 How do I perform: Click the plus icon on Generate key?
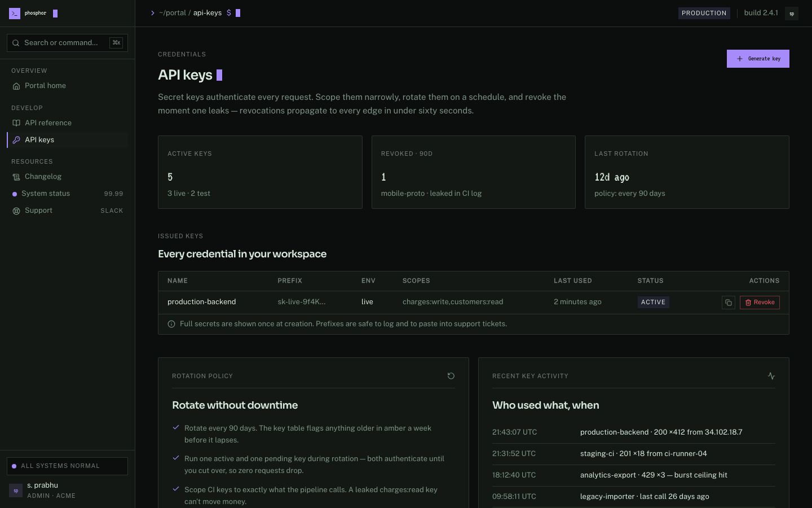pos(740,59)
